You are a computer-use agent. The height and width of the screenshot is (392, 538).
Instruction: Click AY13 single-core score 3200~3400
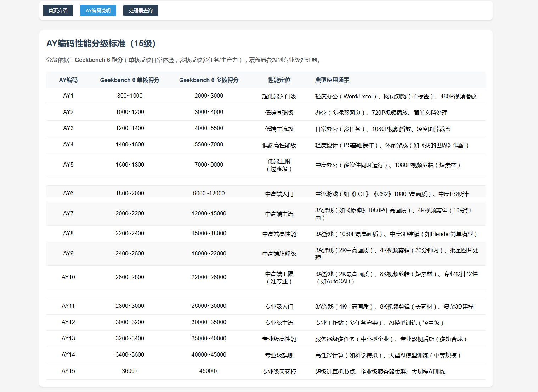130,339
